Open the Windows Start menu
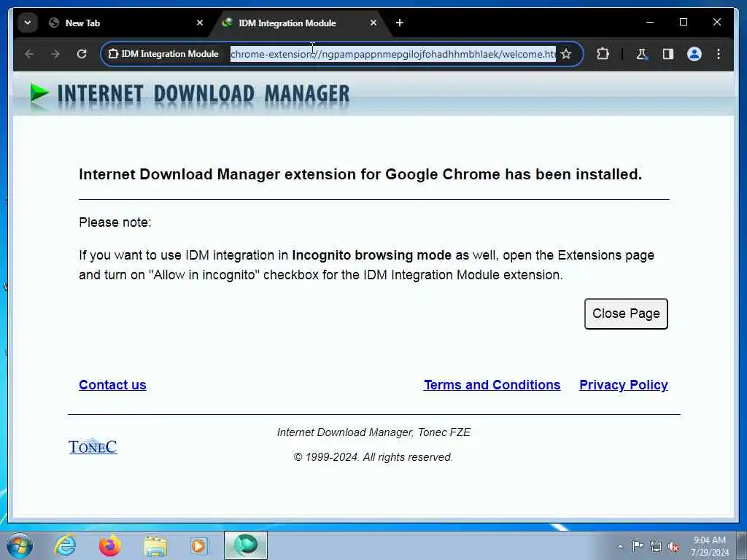The height and width of the screenshot is (560, 747). 20,545
